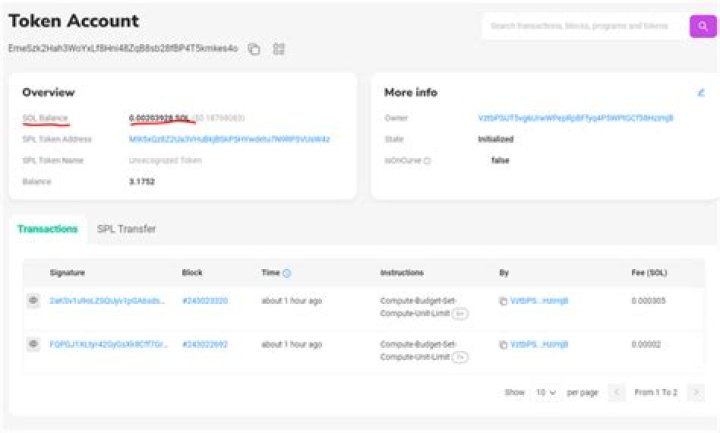Screen dimensions: 720x433
Task: Select the Transactions tab
Action: (48, 229)
